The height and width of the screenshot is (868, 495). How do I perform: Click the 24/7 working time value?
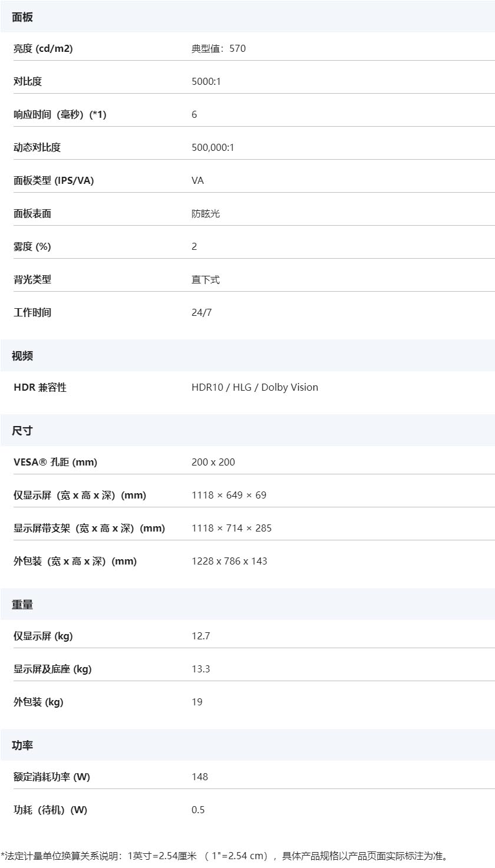pos(202,313)
